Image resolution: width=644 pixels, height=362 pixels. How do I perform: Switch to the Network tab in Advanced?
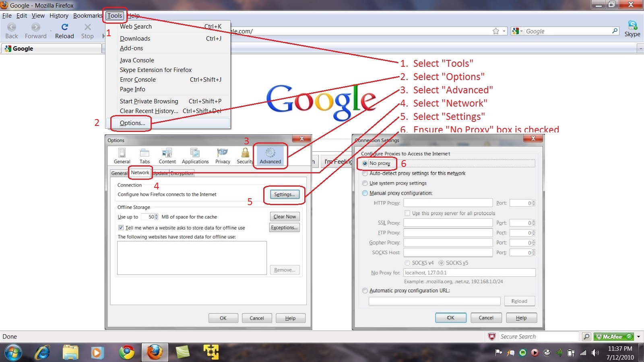(x=140, y=173)
